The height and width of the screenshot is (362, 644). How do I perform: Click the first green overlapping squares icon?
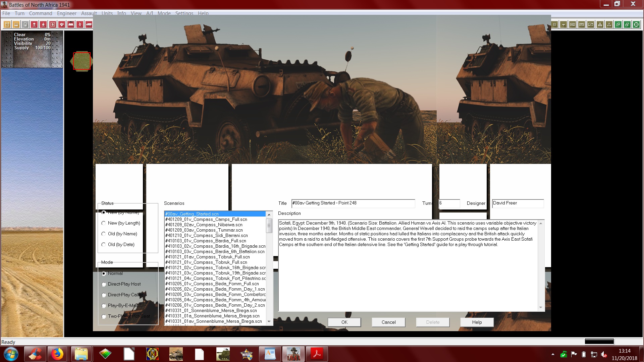pos(618,24)
